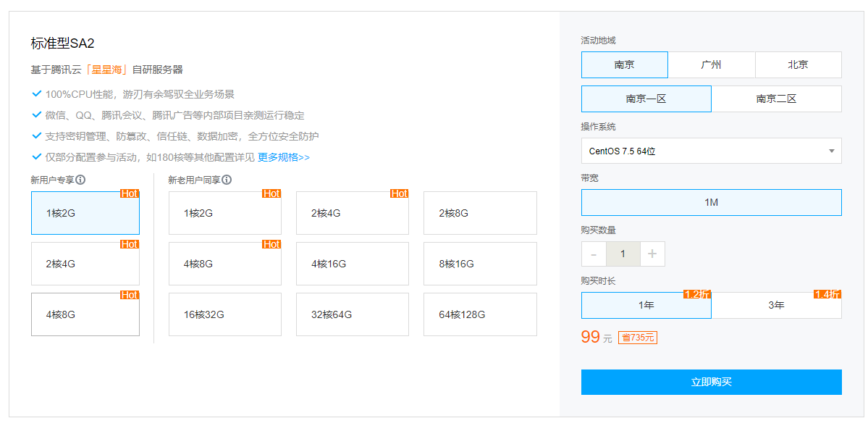
Task: Select 2核4G under 新用户专享
Action: [x=85, y=264]
